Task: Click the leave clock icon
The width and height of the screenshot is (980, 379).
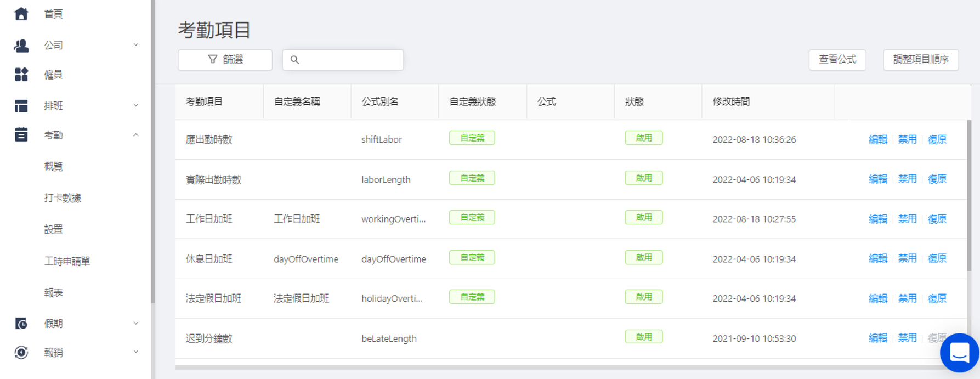Action: 21,324
